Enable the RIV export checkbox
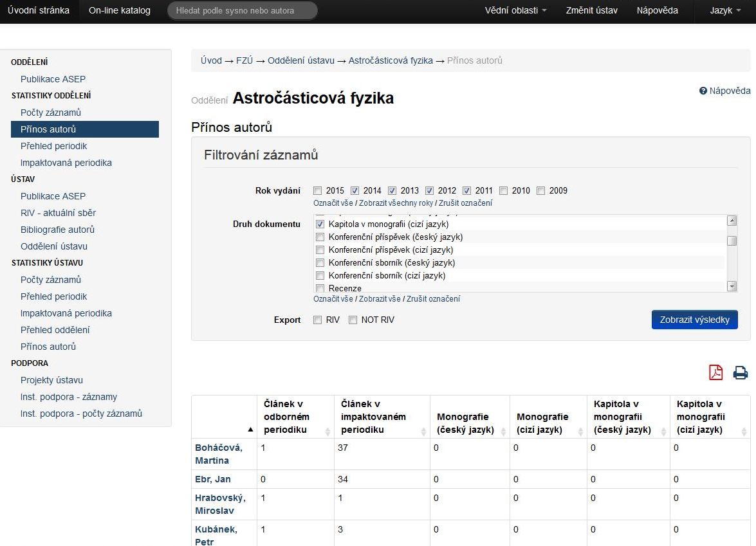 coord(317,320)
